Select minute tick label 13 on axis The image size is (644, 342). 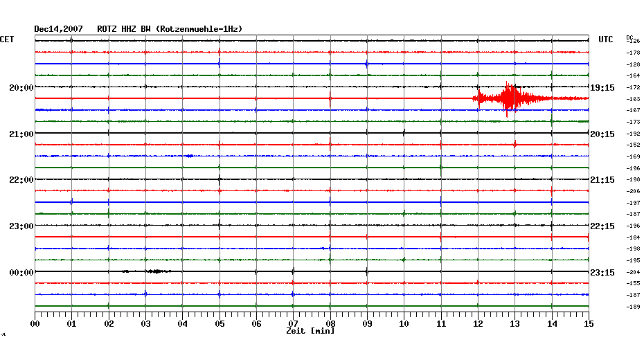click(515, 323)
